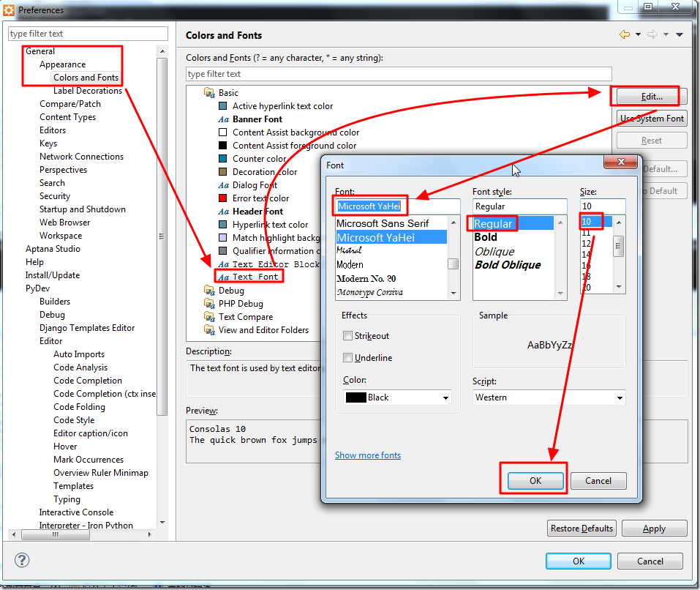The image size is (700, 590).
Task: Click the back navigation arrow icon
Action: click(x=625, y=34)
